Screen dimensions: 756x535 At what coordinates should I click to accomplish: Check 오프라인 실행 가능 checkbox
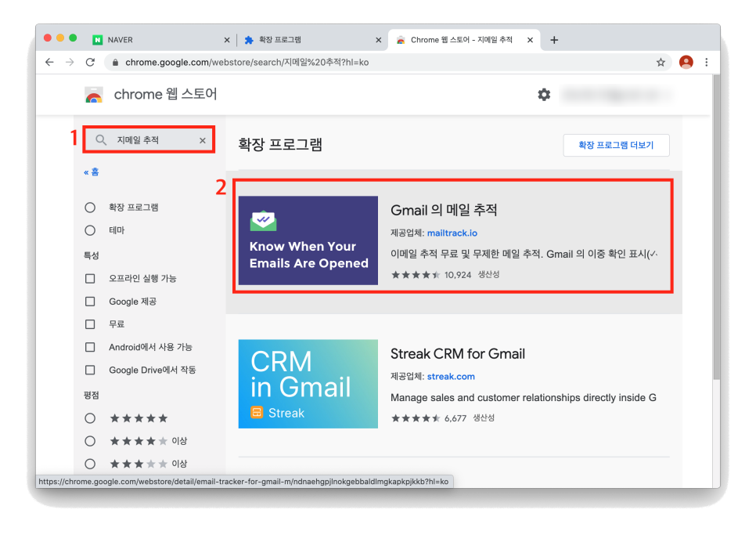[90, 278]
